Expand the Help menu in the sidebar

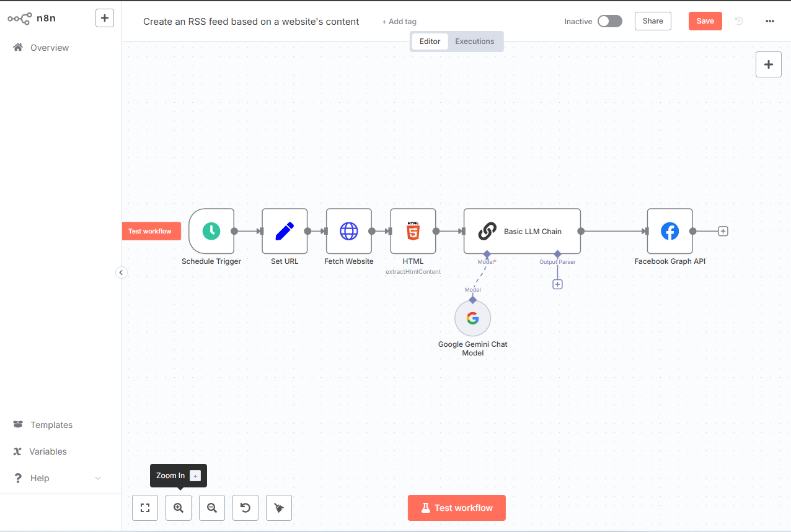(57, 478)
